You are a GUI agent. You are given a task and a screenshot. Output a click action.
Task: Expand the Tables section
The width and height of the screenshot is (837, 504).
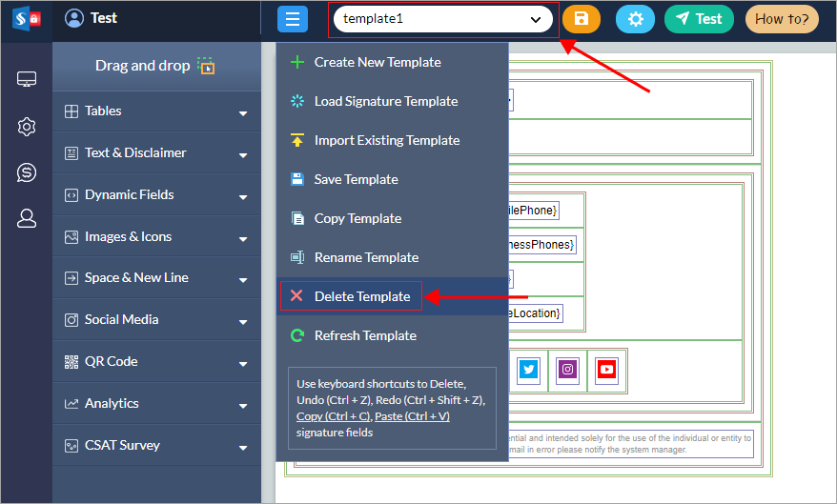(156, 111)
